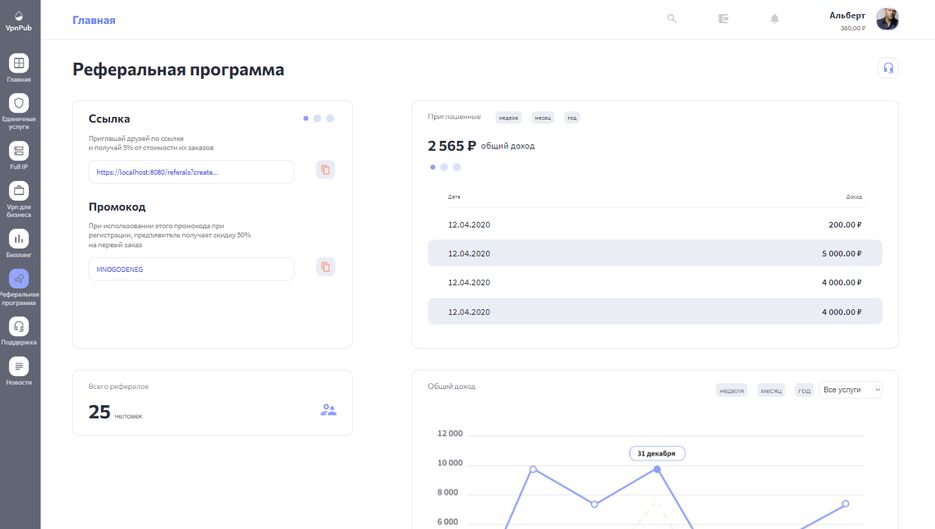
Task: Click the headset support button below the avatar
Action: (887, 68)
